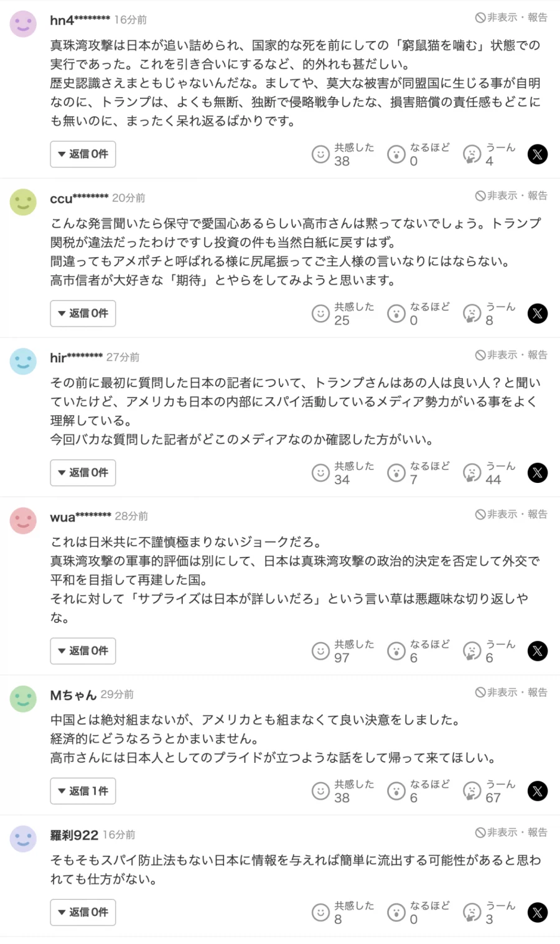560x944 pixels.
Task: Toggle うーん reaction on ccu's comment
Action: pos(471,314)
